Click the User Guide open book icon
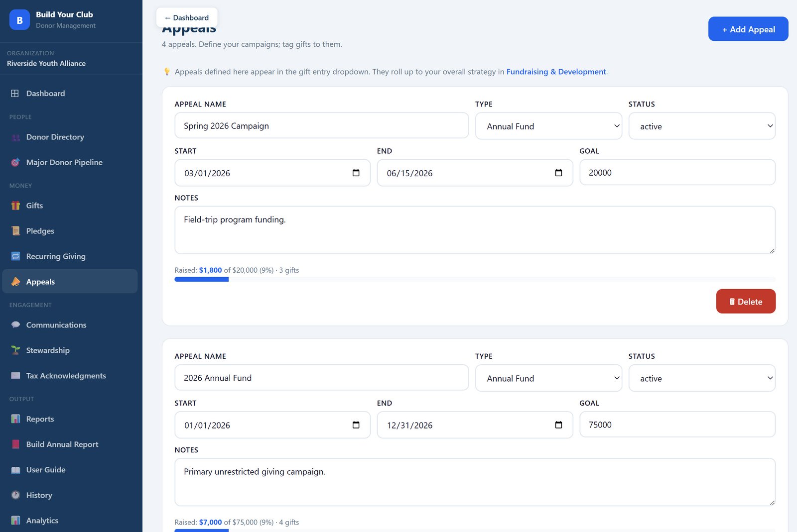 coord(15,470)
